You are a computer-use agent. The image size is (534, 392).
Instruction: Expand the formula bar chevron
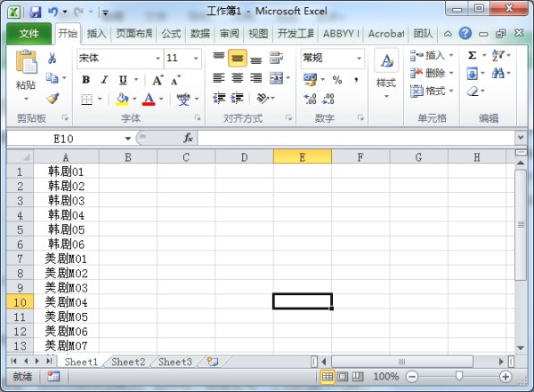pyautogui.click(x=521, y=138)
